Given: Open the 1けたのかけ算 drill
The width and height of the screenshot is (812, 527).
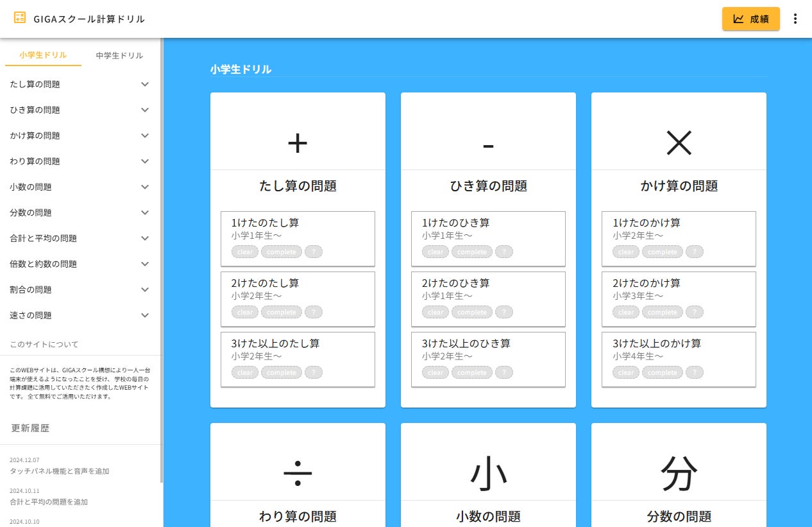Looking at the screenshot, I should [679, 238].
